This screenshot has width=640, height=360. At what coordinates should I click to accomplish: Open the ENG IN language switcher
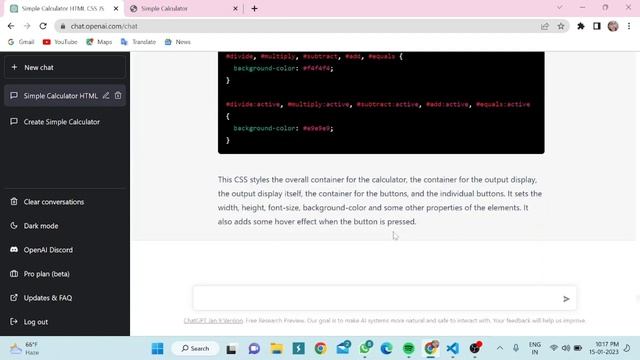point(535,348)
